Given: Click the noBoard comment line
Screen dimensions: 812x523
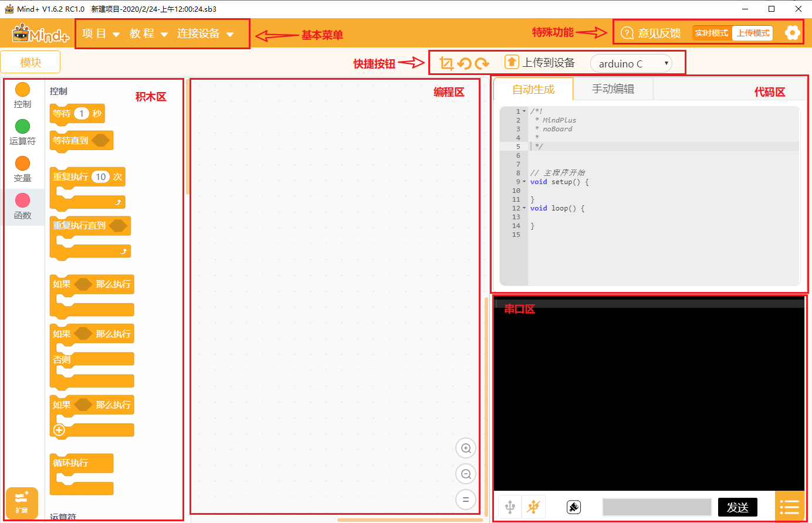Looking at the screenshot, I should (553, 129).
